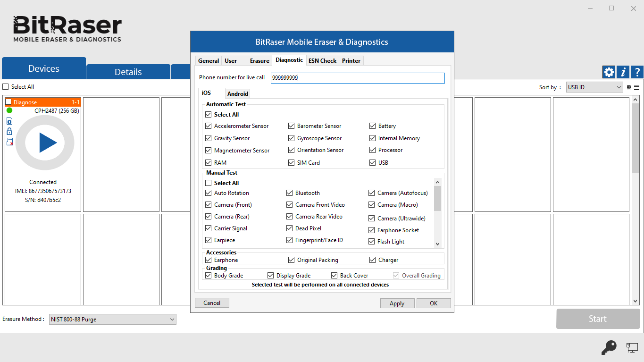Toggle Back Cover grading checkbox
This screenshot has width=644, height=362.
click(x=335, y=276)
